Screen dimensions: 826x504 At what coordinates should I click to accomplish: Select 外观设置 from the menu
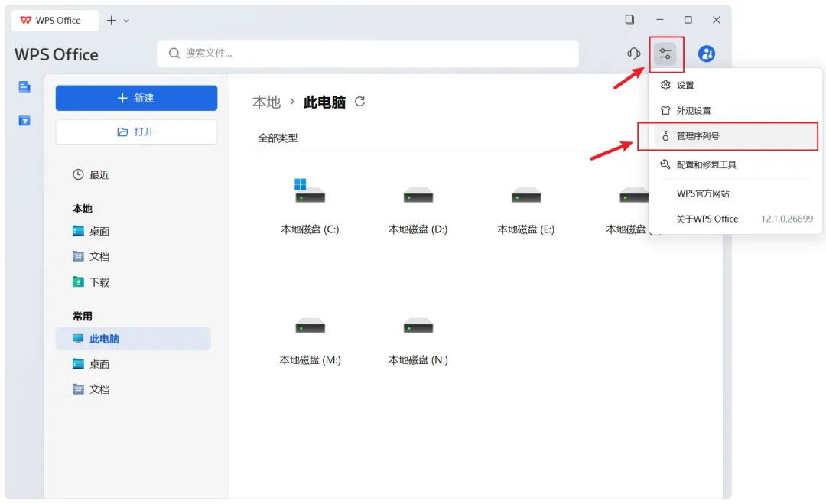point(735,111)
